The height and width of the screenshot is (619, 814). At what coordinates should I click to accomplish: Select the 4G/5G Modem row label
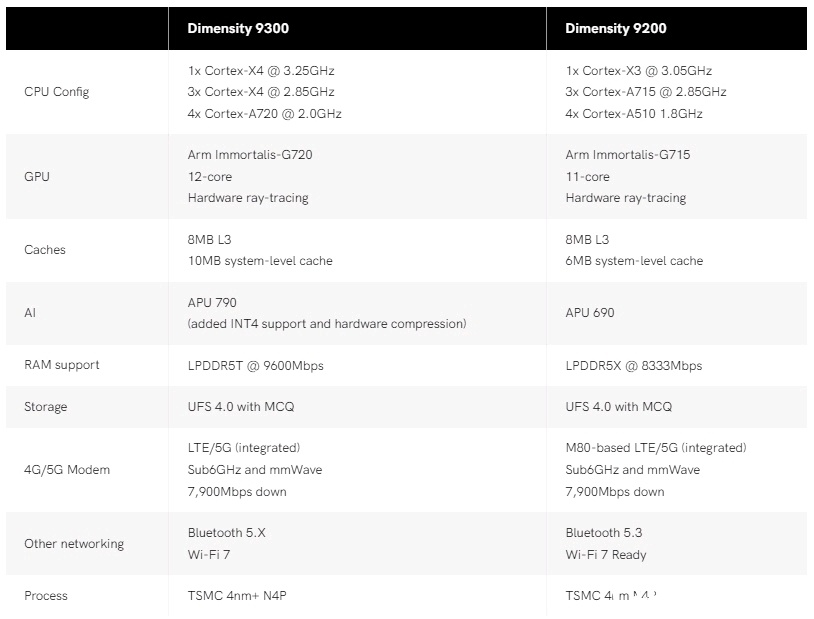(x=67, y=470)
